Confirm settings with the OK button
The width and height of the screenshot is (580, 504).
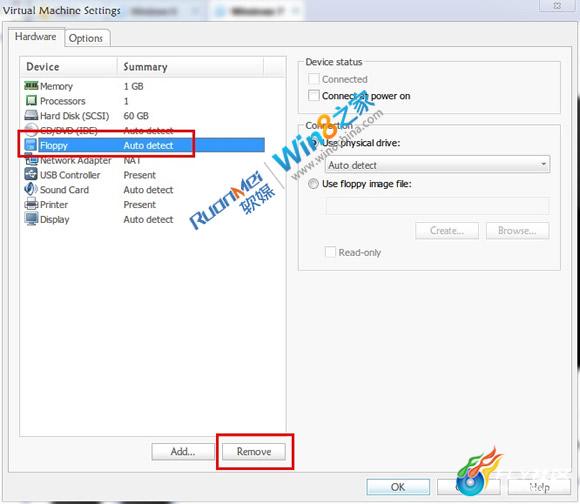point(398,487)
